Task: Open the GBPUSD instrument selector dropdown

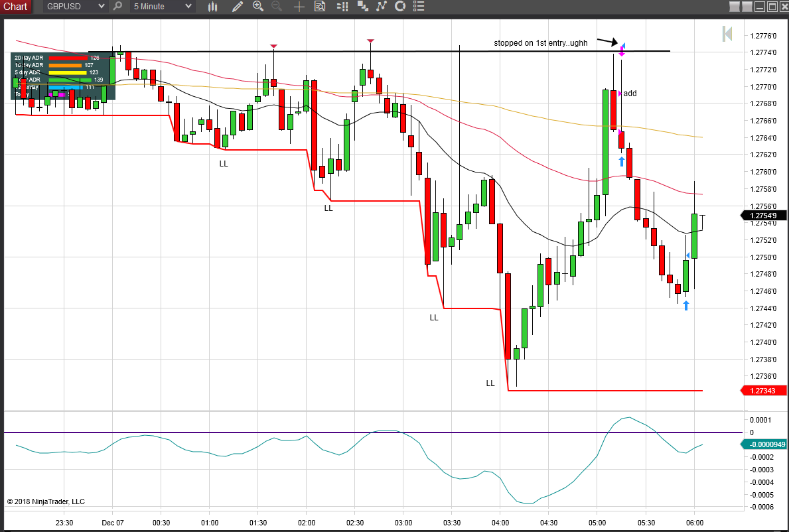Action: 76,7
